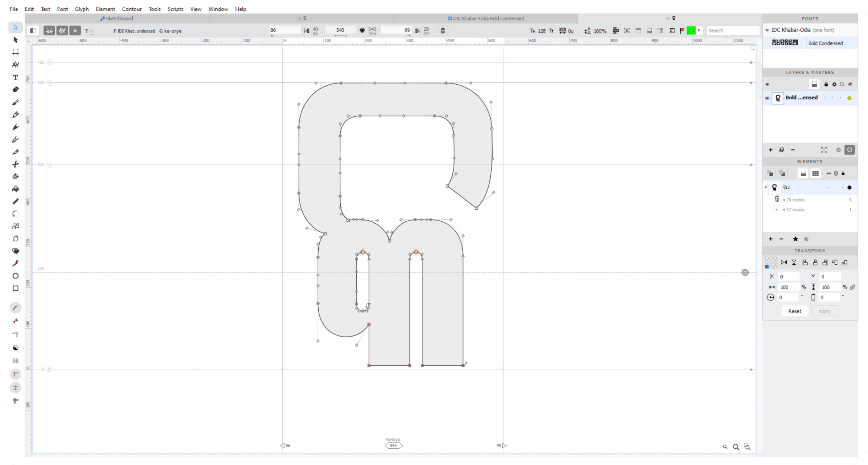
Task: Toggle all-layers visibility eye in Layers header
Action: (767, 84)
